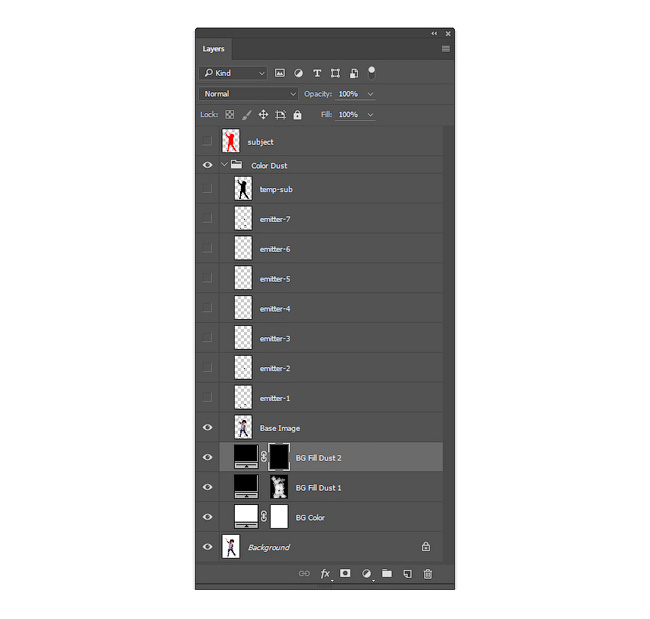Select the emitter-5 layer name
The width and height of the screenshot is (650, 619).
(x=275, y=279)
